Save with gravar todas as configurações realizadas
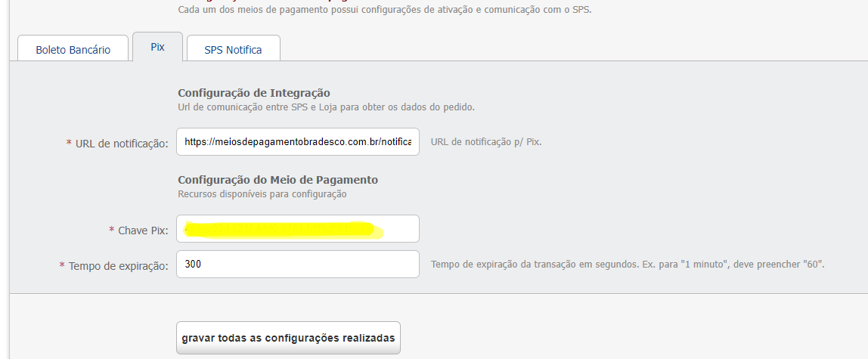 (288, 337)
